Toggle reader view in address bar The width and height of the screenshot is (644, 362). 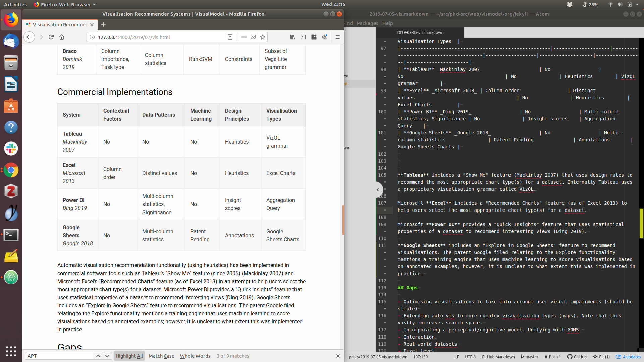(x=230, y=37)
